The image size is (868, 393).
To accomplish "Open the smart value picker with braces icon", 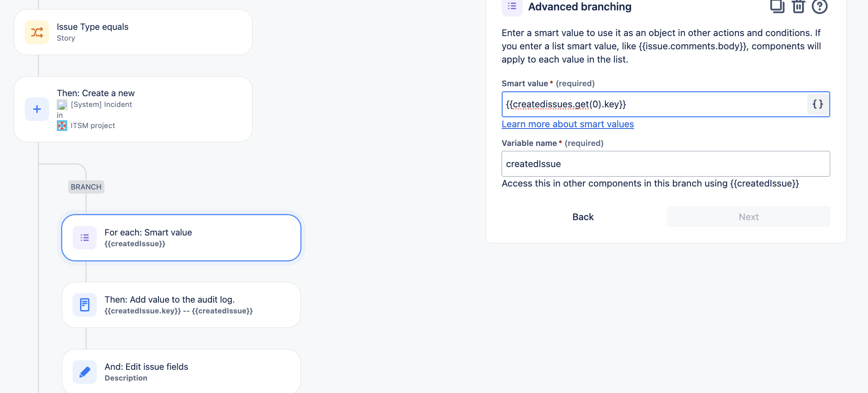I will (817, 104).
